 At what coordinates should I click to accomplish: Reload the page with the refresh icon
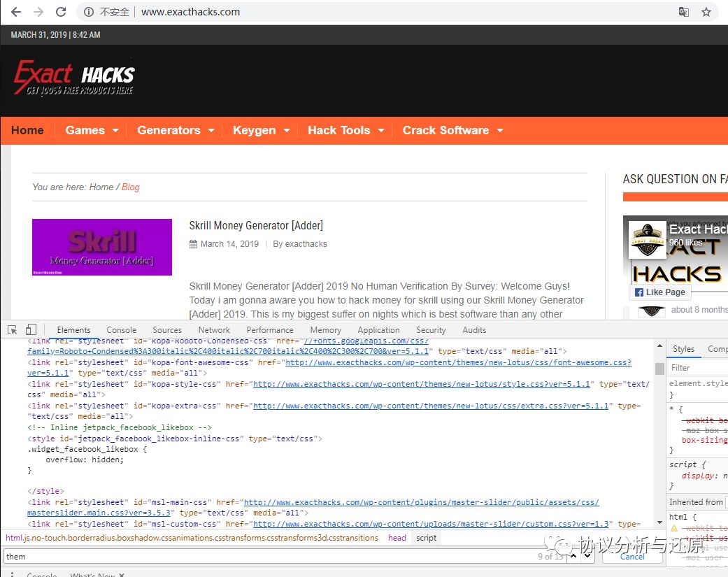[x=61, y=12]
